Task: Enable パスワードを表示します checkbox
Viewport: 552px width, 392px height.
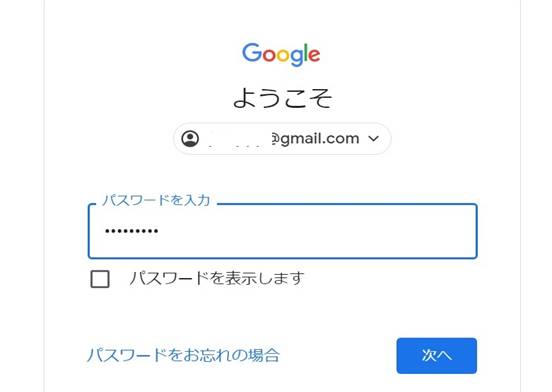Action: (100, 279)
